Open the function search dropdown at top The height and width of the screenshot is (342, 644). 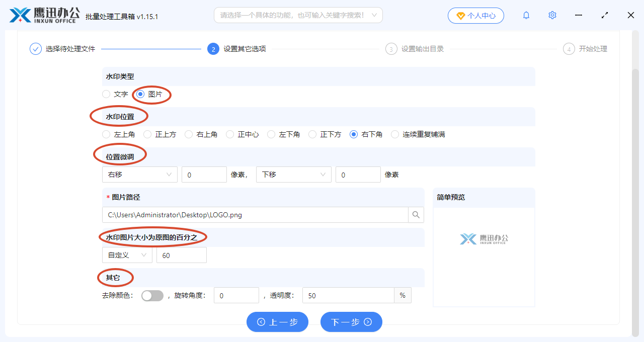[298, 15]
